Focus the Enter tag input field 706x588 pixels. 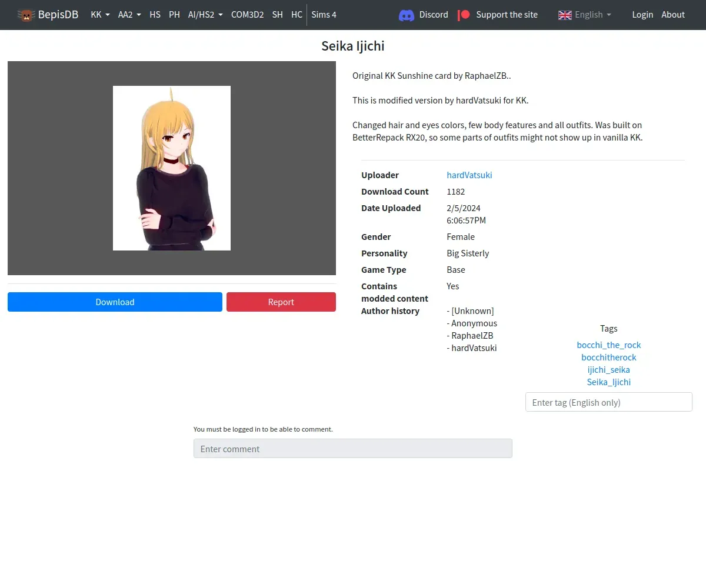pos(609,402)
